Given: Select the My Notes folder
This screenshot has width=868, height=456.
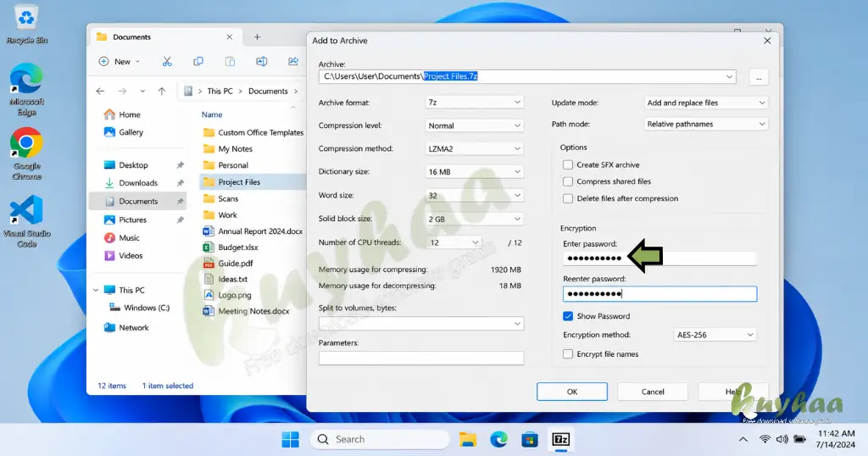Looking at the screenshot, I should (x=228, y=149).
